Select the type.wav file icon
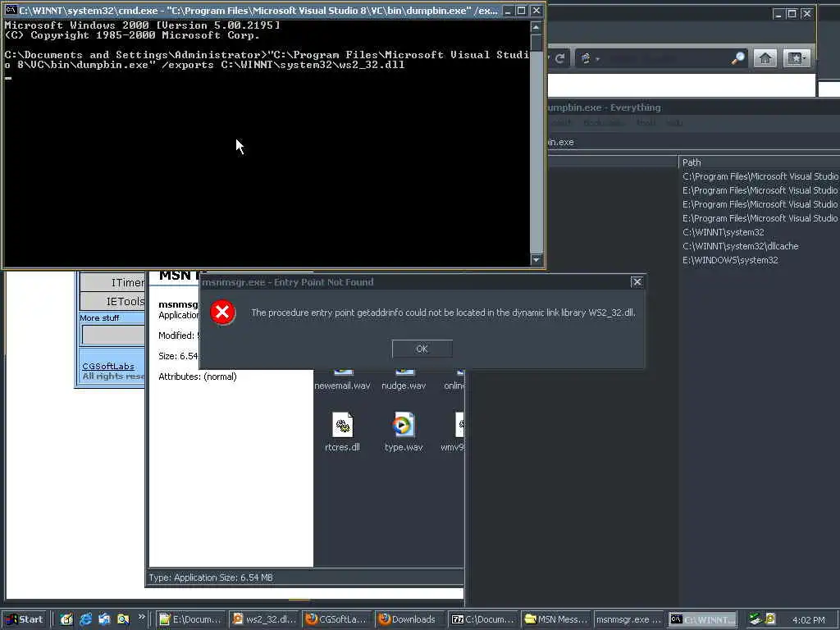This screenshot has height=630, width=840. pyautogui.click(x=404, y=426)
